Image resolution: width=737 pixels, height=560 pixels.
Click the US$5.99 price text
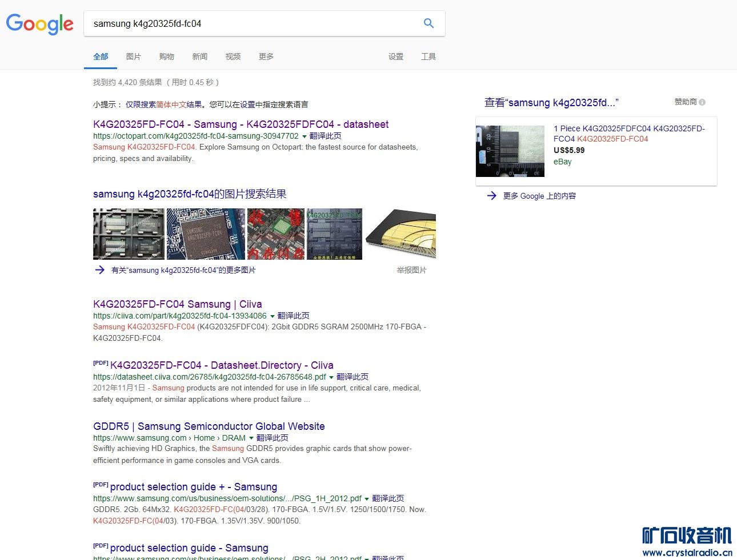coord(569,150)
